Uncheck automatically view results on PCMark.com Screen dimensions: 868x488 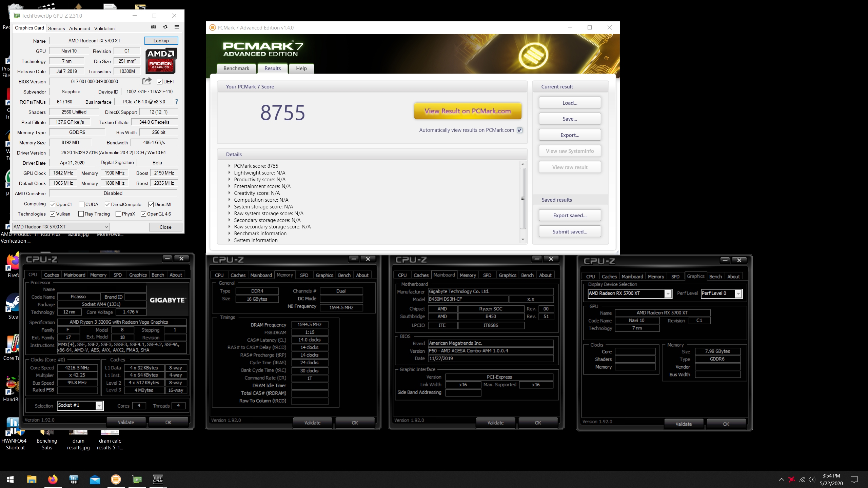pyautogui.click(x=519, y=130)
